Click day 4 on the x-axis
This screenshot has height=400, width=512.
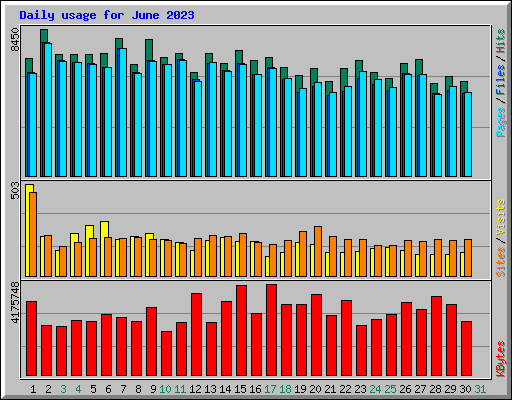(x=78, y=389)
